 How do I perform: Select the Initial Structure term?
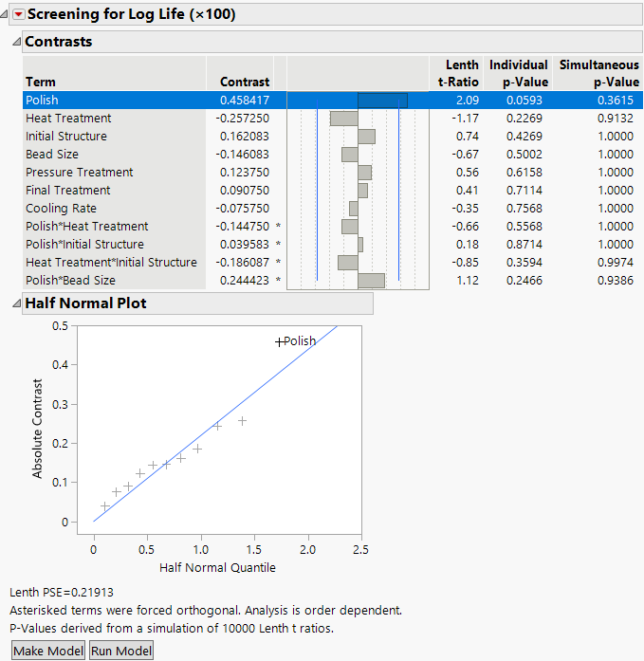pos(66,137)
